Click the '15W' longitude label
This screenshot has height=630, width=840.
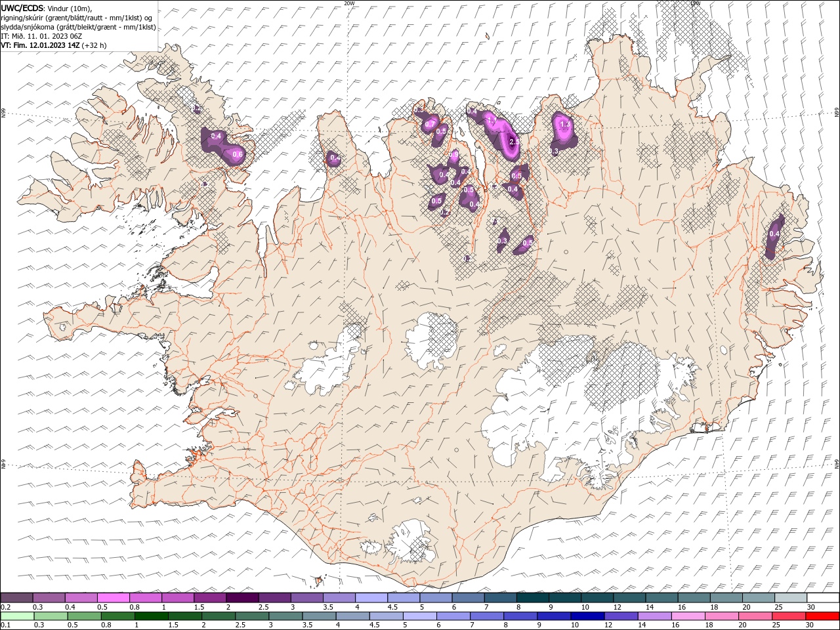(696, 3)
